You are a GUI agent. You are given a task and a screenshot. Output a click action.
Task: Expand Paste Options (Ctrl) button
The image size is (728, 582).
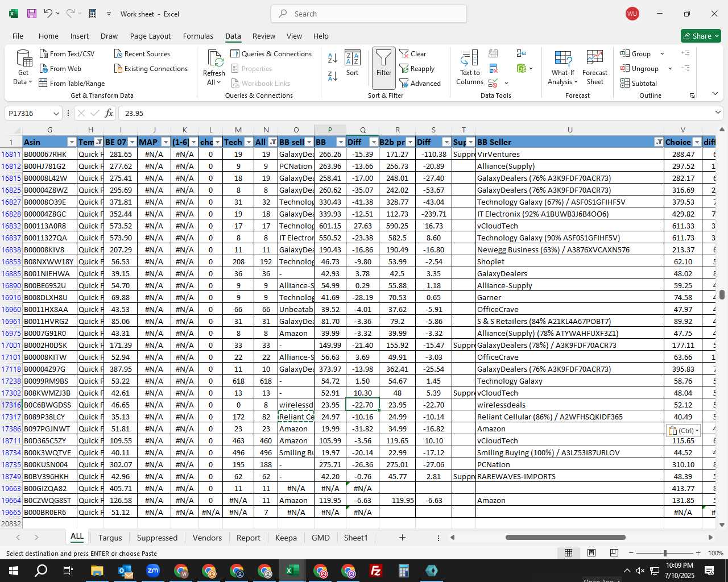pyautogui.click(x=684, y=430)
